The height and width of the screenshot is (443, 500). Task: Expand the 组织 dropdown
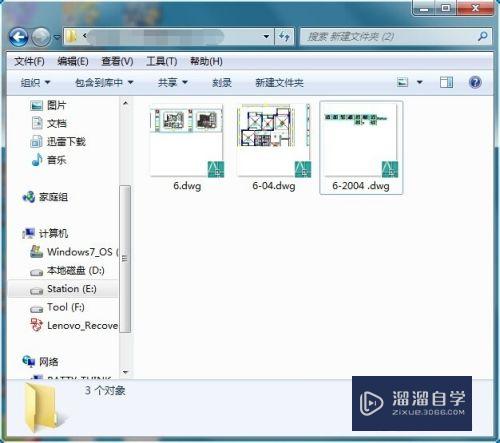click(35, 82)
